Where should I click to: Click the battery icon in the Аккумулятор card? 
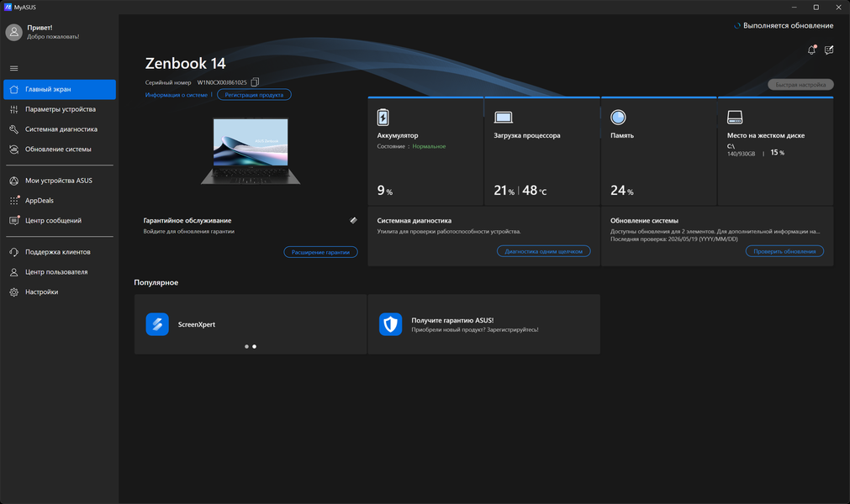(383, 117)
